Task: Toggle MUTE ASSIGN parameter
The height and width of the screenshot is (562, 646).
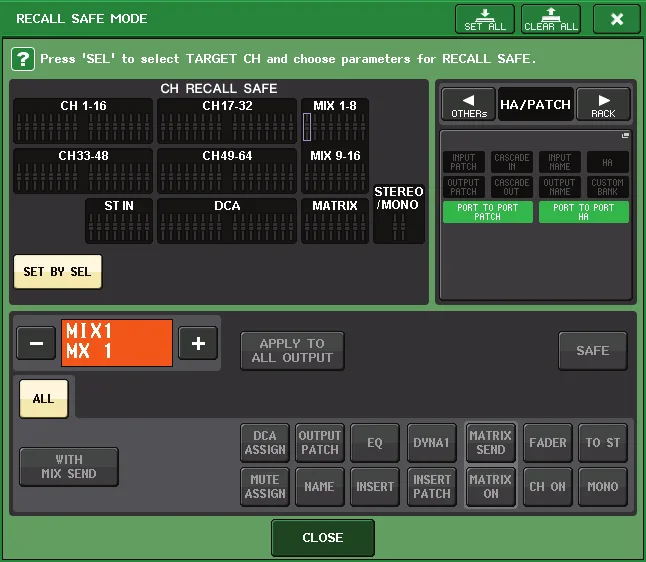Action: (265, 487)
